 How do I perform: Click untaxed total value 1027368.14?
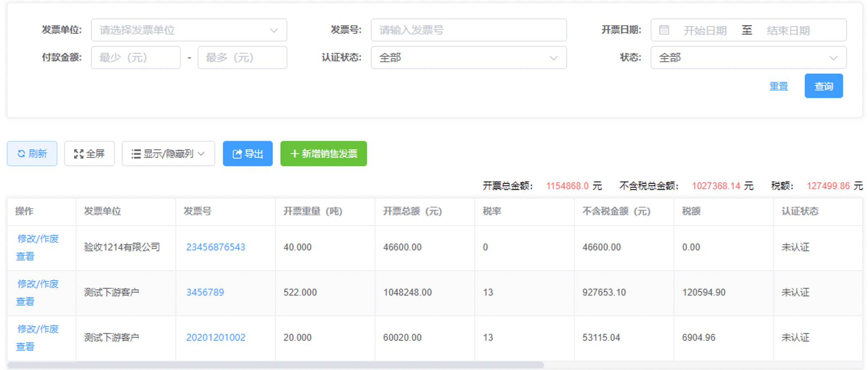[716, 186]
